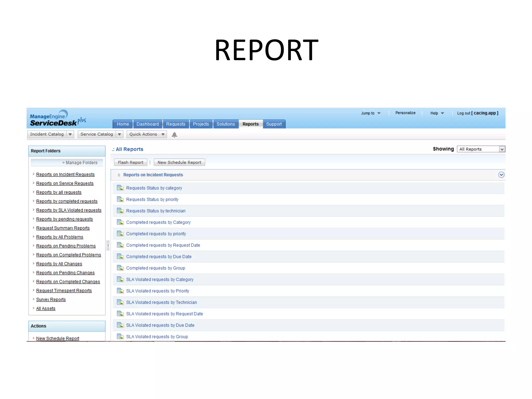Viewport: 532px width, 399px height.
Task: Log out of cacing.app
Action: point(478,113)
